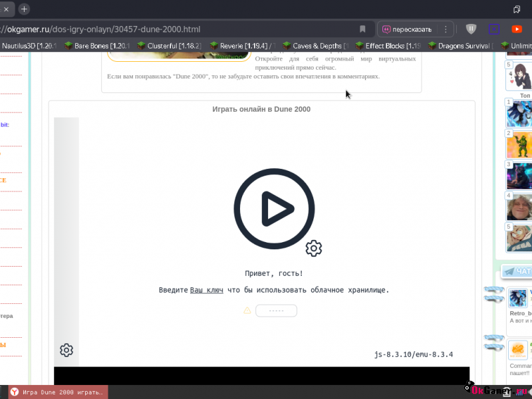Open the Clusterful [1.18.2] bookmark
The image size is (532, 399).
pos(170,46)
